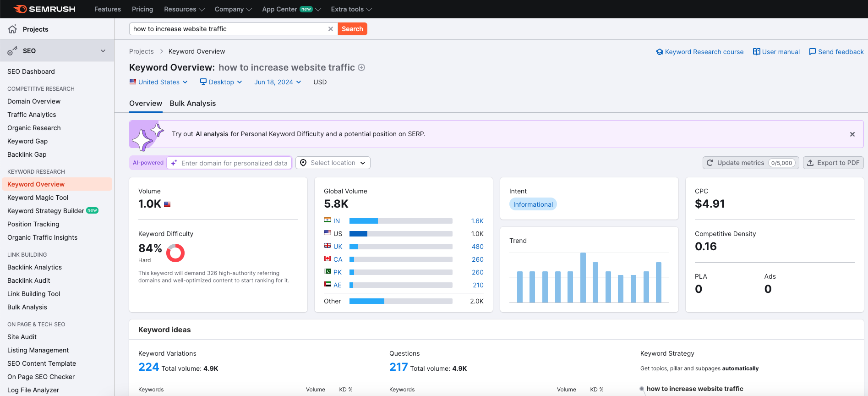Click the Update metrics button

pos(751,163)
